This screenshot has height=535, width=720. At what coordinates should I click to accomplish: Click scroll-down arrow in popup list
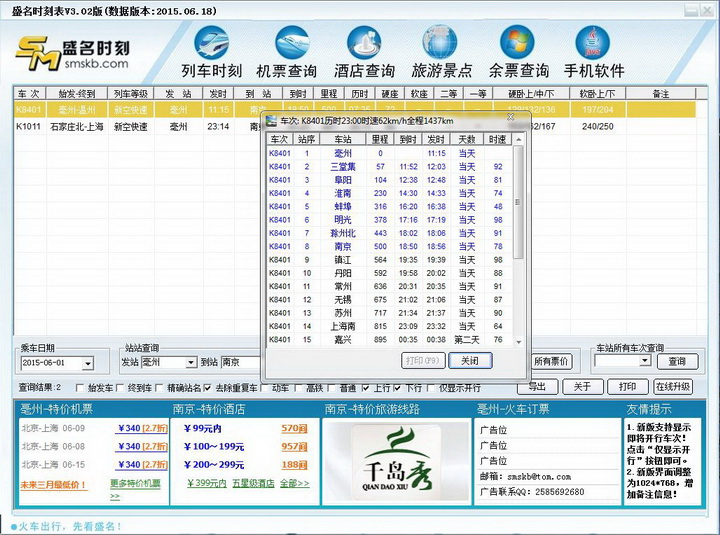pos(518,342)
